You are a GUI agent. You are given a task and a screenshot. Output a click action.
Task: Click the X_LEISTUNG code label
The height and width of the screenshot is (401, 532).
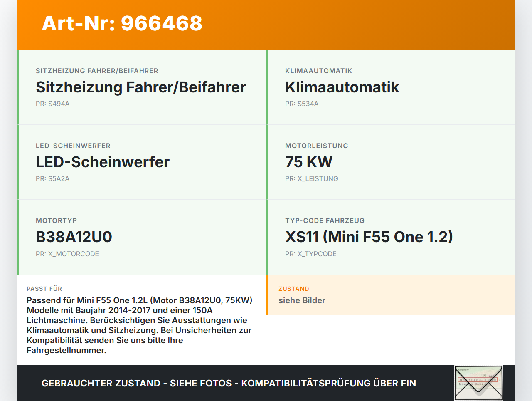click(311, 178)
